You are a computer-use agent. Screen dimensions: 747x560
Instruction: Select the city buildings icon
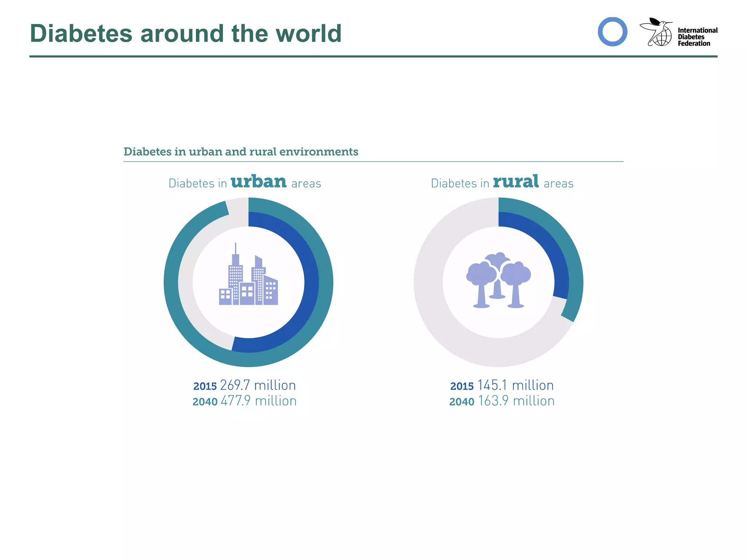[x=248, y=274]
